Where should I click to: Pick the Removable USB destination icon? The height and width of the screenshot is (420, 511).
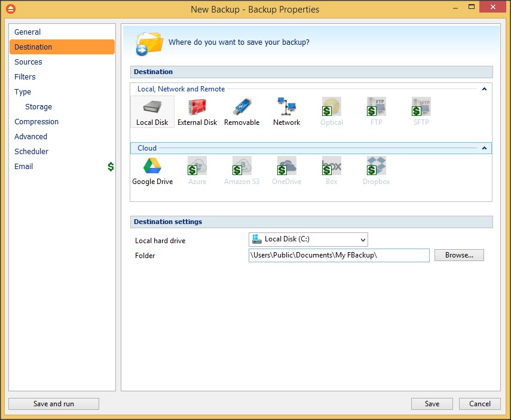coord(242,112)
